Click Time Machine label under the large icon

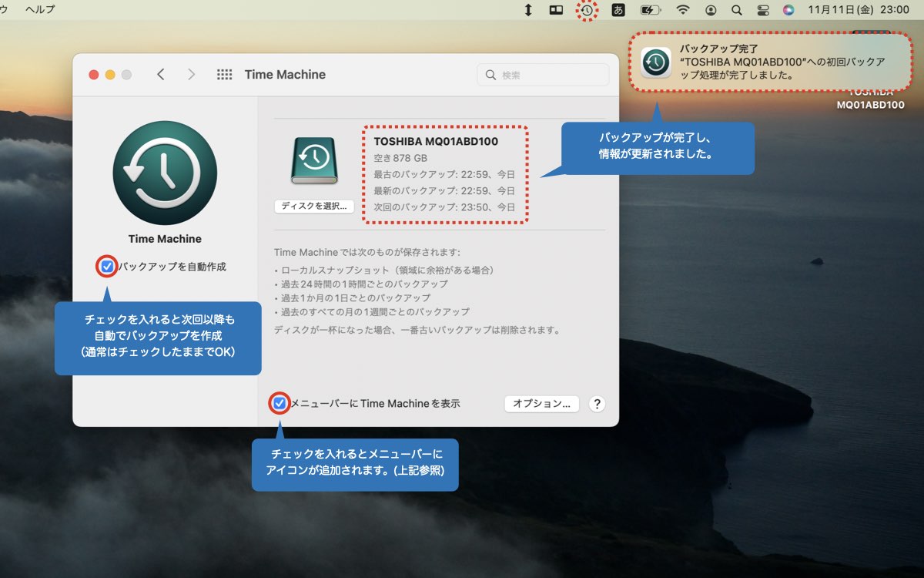coord(165,239)
